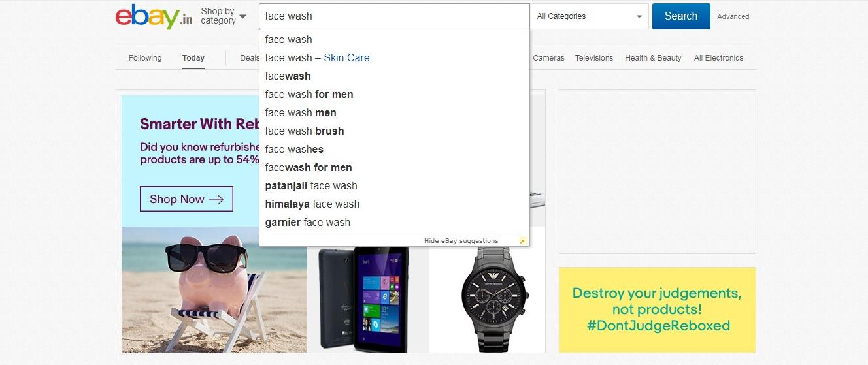Click the eBay.in logo
The width and height of the screenshot is (868, 365).
[154, 16]
